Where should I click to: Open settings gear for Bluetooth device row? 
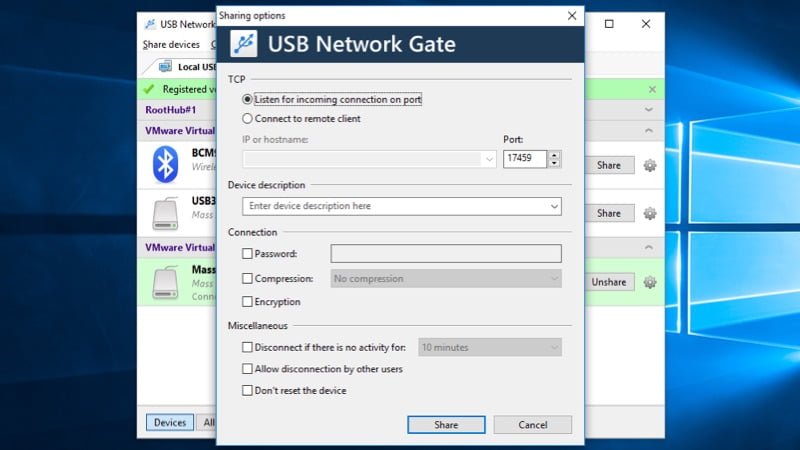coord(649,165)
